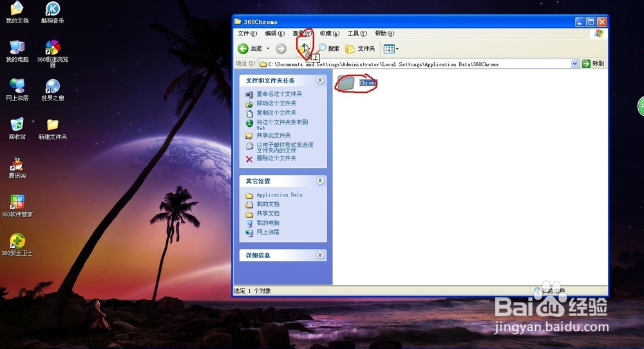Viewport: 644px width, 349px height.
Task: Click 将这个文件夹发布到 Web link
Action: [282, 125]
